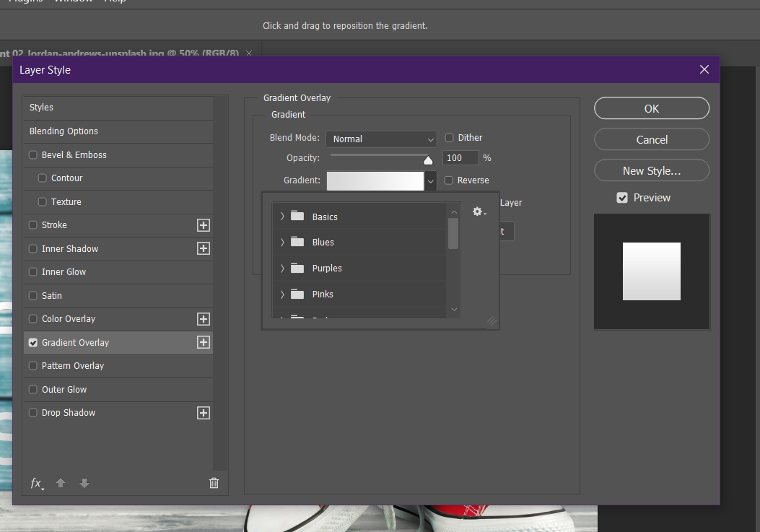Add another Stroke effect with its plus icon
Screen dimensions: 760x532
[x=203, y=225]
